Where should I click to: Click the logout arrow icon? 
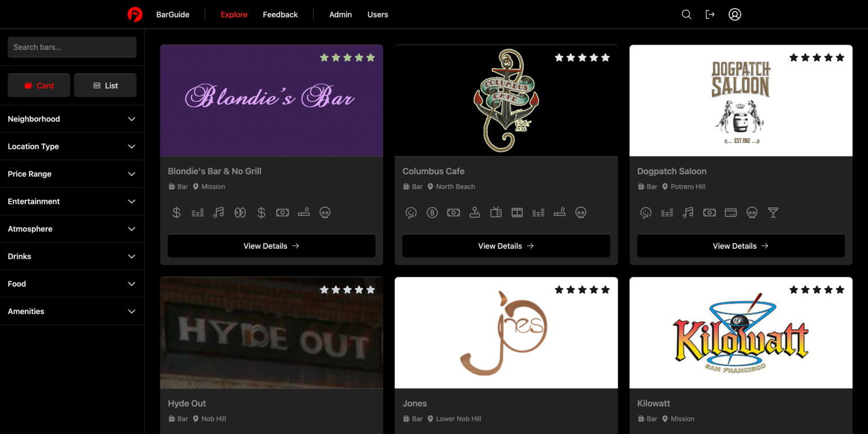[x=710, y=14]
